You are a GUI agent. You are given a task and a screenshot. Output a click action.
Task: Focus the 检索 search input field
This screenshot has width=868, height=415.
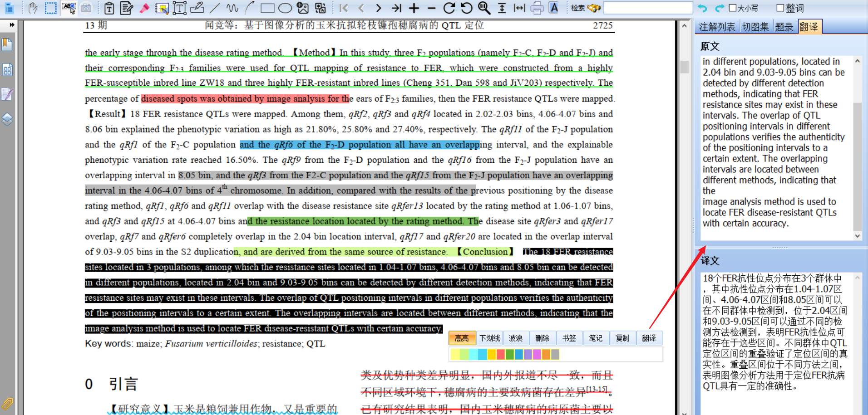click(648, 8)
